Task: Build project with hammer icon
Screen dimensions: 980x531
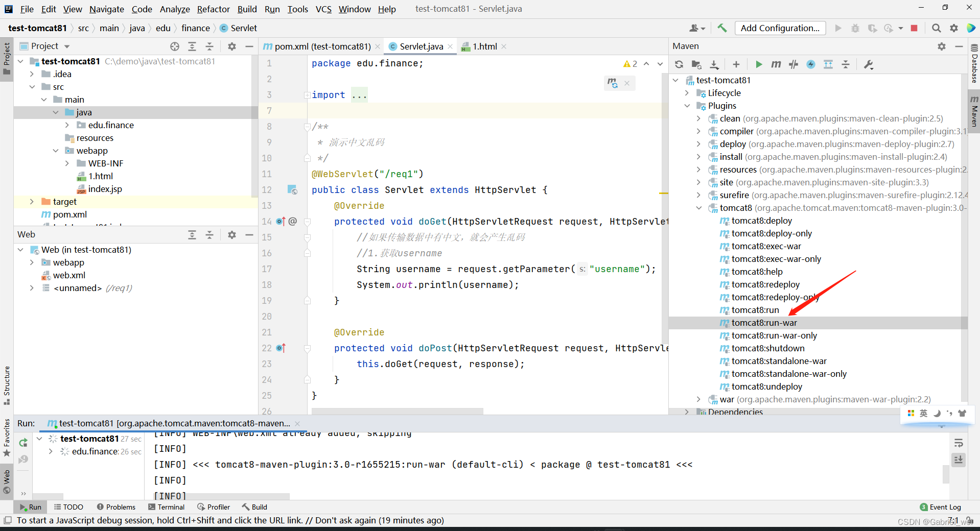Action: click(721, 28)
